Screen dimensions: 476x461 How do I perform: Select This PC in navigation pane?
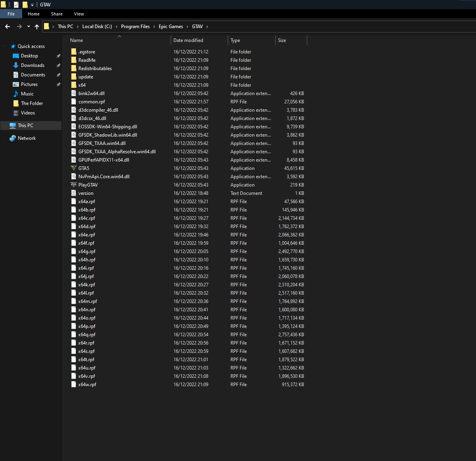pos(25,126)
